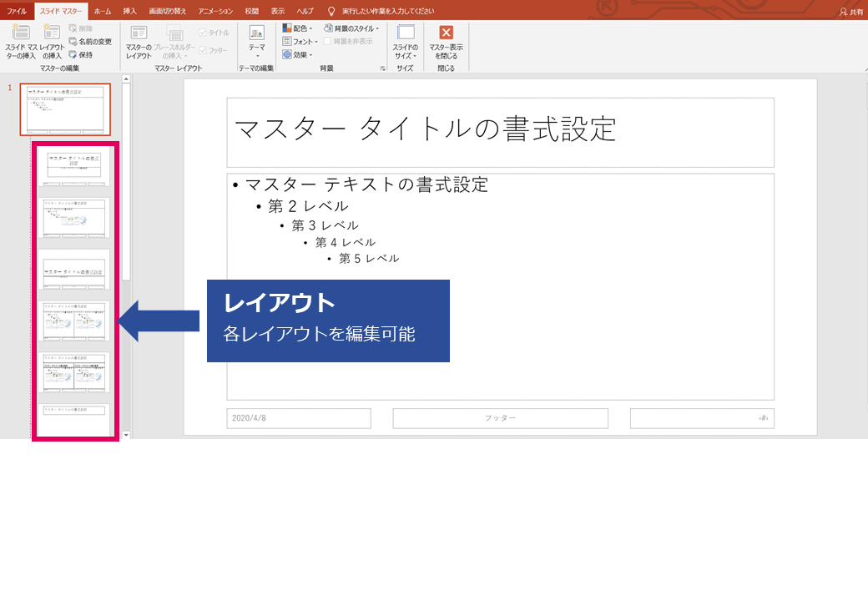Click the 2020/4/8 date placeholder
The image size is (868, 601).
[x=299, y=418]
